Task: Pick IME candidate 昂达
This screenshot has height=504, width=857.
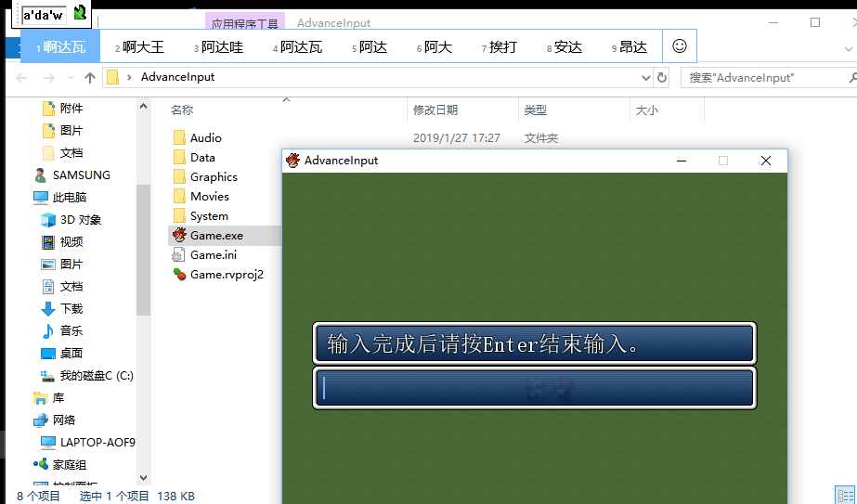Action: pos(630,47)
